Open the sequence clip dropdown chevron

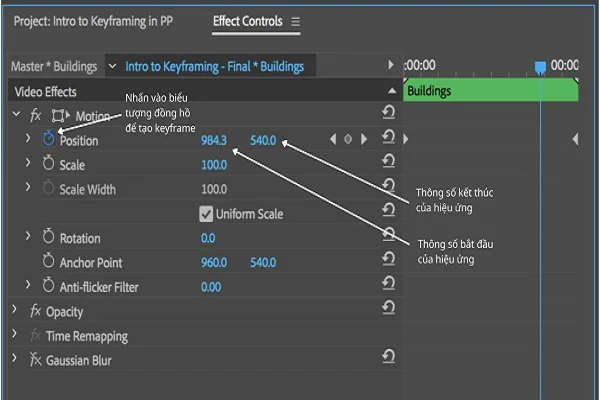tap(112, 66)
